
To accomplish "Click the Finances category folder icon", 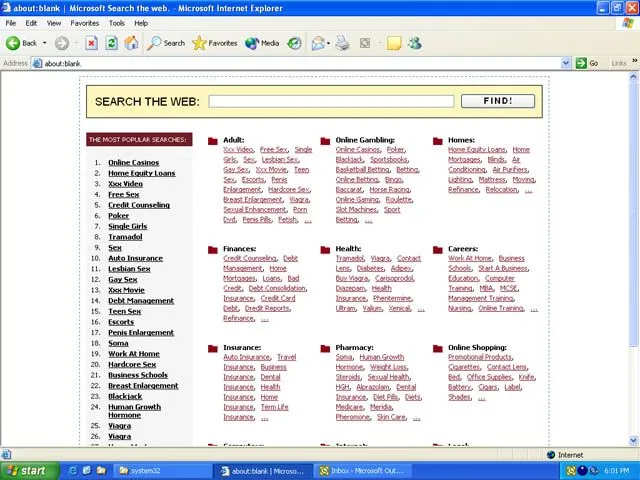I will 213,250.
